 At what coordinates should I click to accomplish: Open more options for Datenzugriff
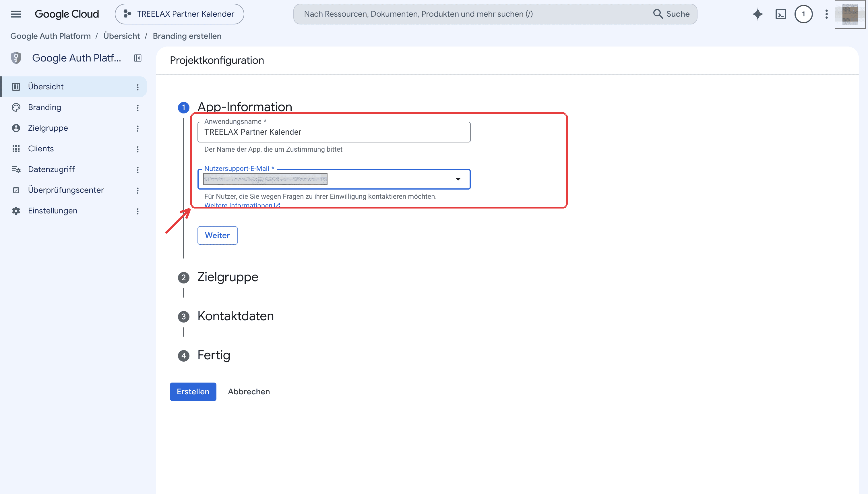(138, 170)
